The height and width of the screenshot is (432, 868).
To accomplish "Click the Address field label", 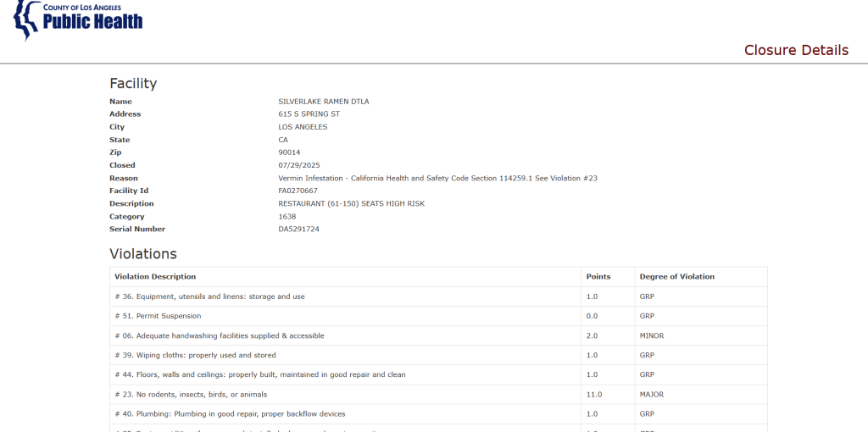I will click(125, 114).
